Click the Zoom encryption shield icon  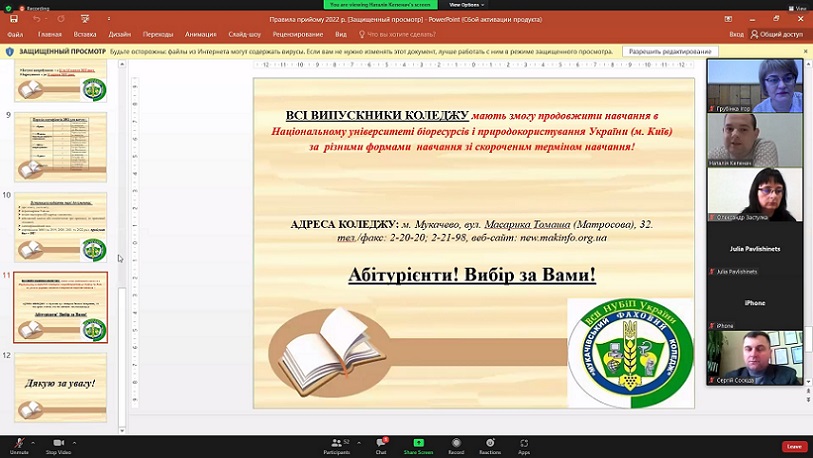tap(8, 8)
